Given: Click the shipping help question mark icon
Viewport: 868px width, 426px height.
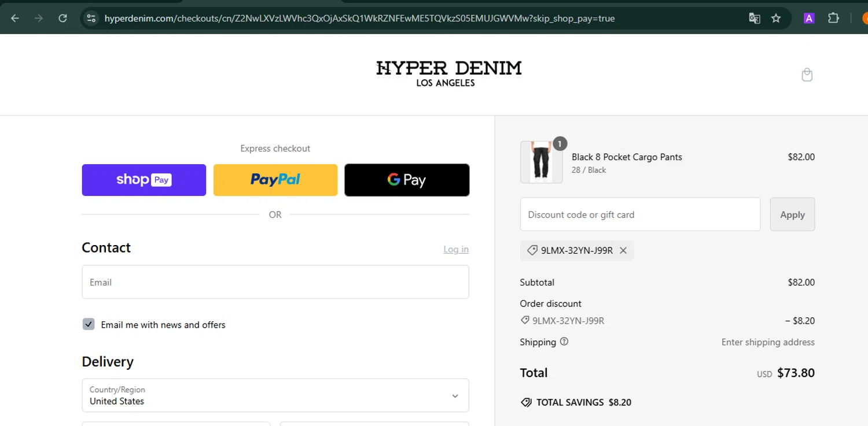Looking at the screenshot, I should tap(564, 342).
